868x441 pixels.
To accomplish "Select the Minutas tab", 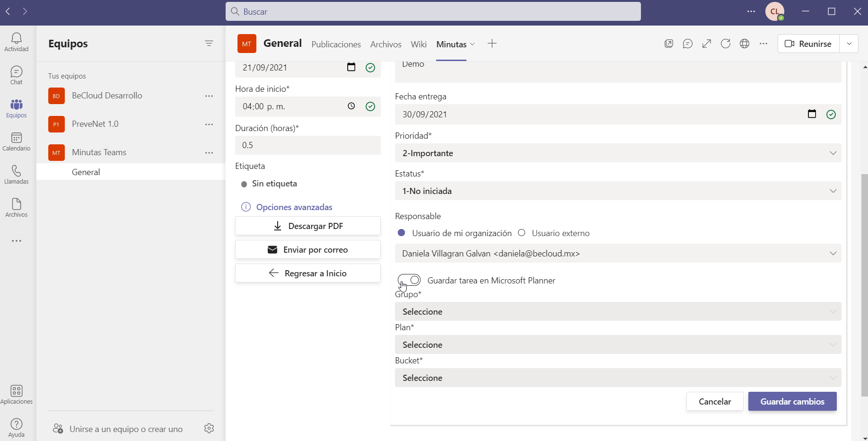I will tap(451, 44).
